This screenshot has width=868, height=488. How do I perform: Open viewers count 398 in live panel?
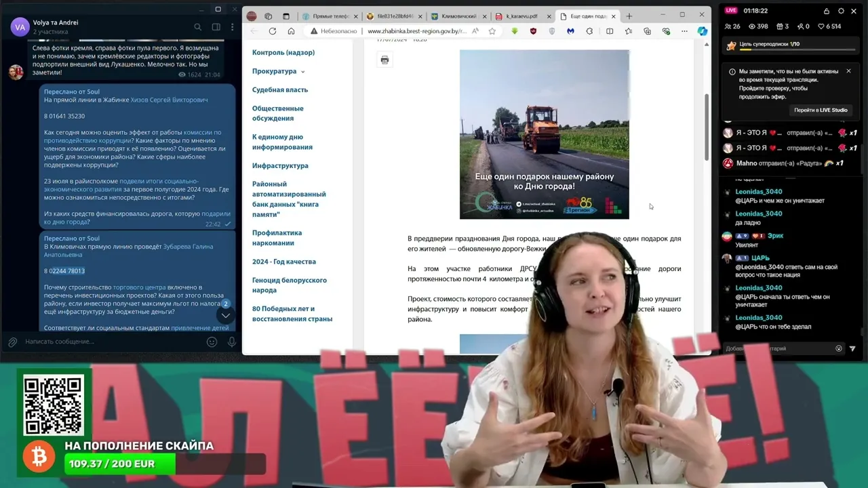[x=758, y=26]
